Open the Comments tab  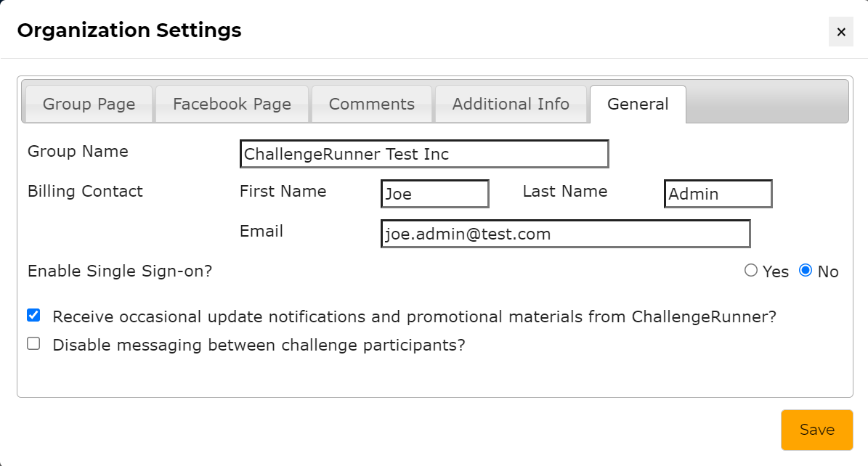371,104
